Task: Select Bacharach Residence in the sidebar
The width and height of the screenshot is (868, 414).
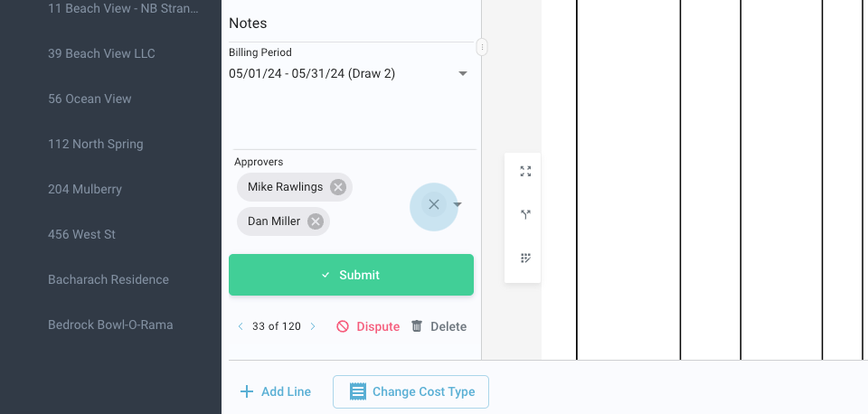Action: point(108,279)
